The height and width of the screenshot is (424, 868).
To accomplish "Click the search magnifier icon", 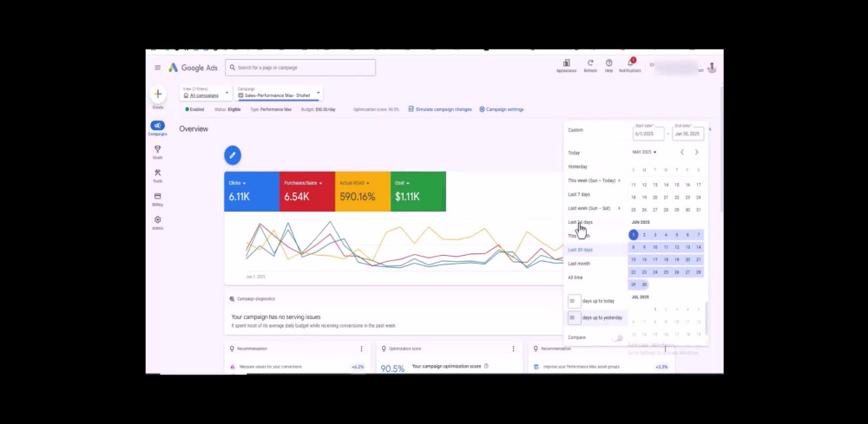I will (x=233, y=68).
